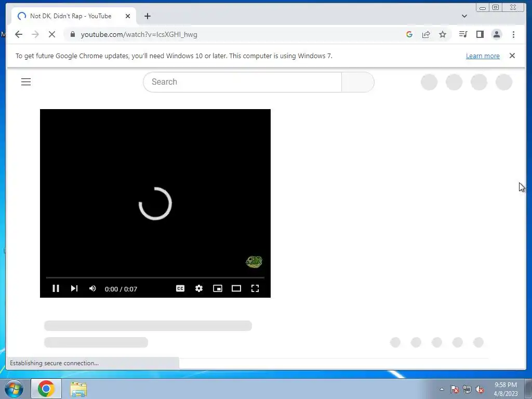Enter full screen video mode

(255, 288)
